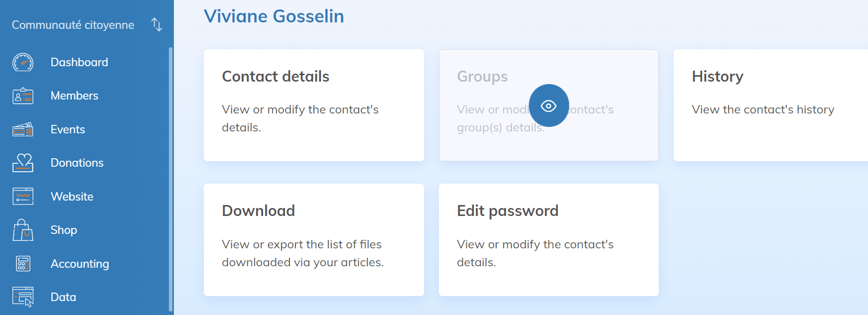Go to the Donations section
868x315 pixels.
tap(77, 163)
